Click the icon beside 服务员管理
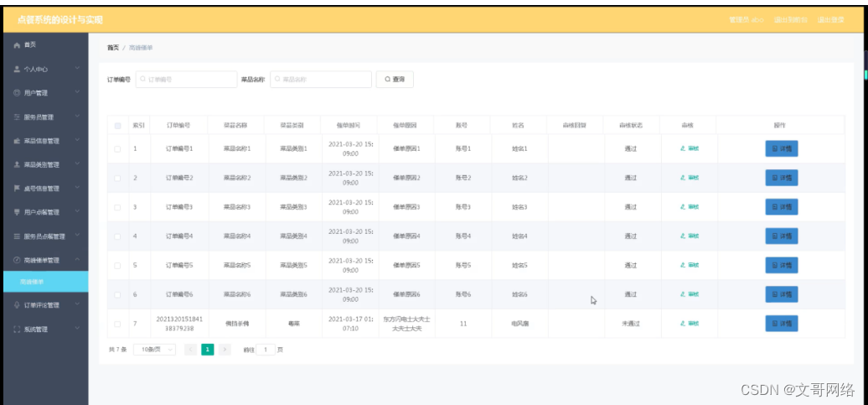The image size is (868, 405). click(17, 117)
